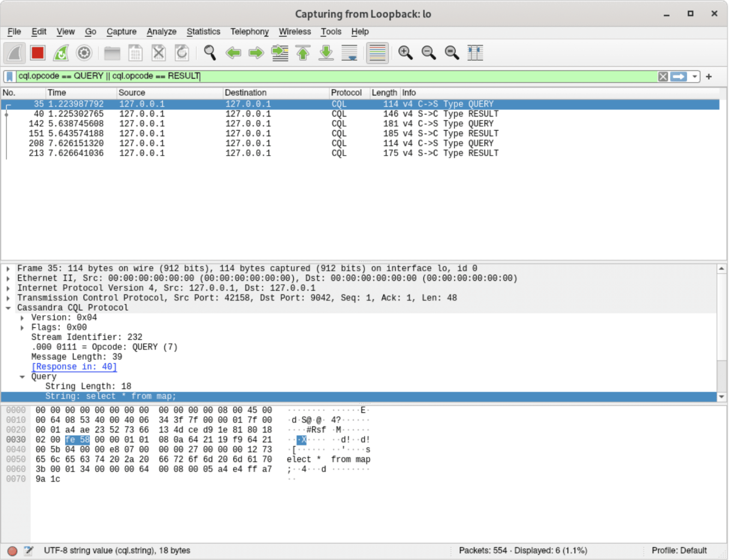Find a packet with magnifier icon
The height and width of the screenshot is (560, 729).
pos(210,53)
